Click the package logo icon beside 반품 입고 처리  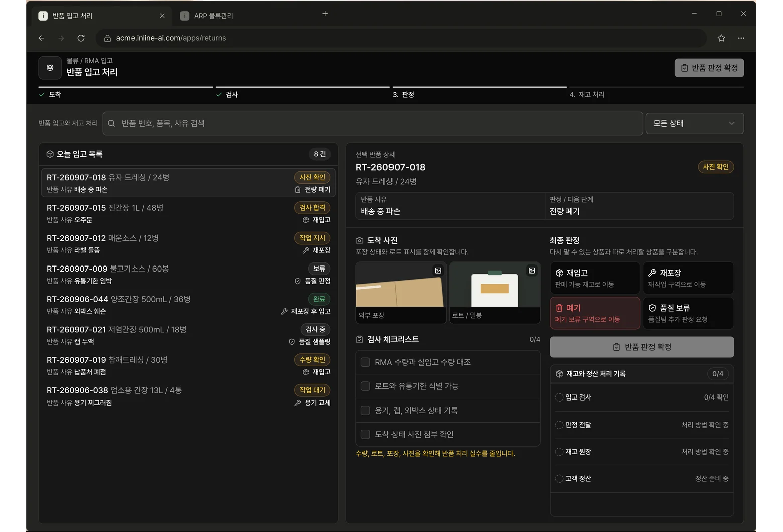pyautogui.click(x=50, y=68)
